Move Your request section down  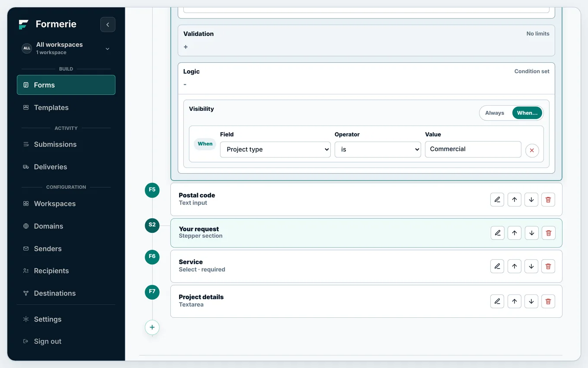tap(532, 233)
